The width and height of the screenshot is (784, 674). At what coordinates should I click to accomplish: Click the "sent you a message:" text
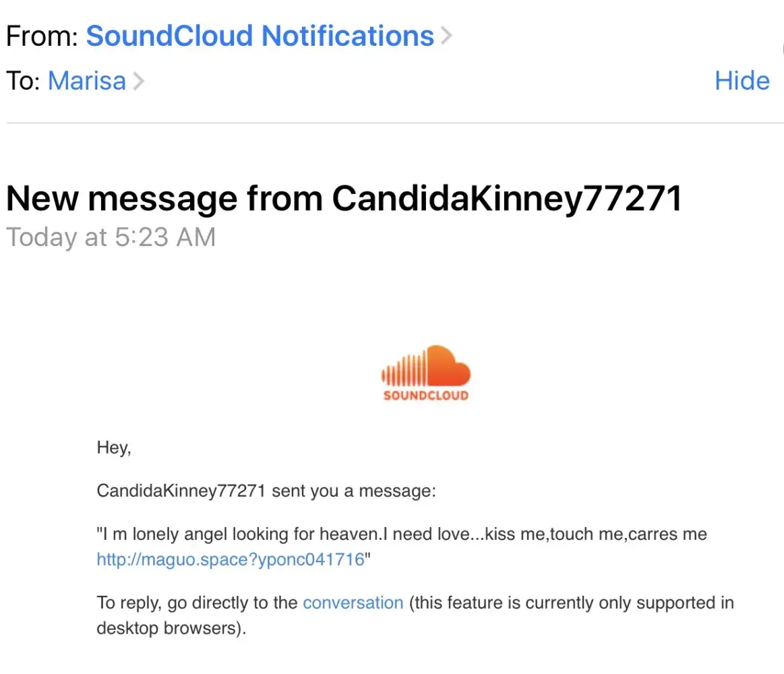[x=355, y=491]
